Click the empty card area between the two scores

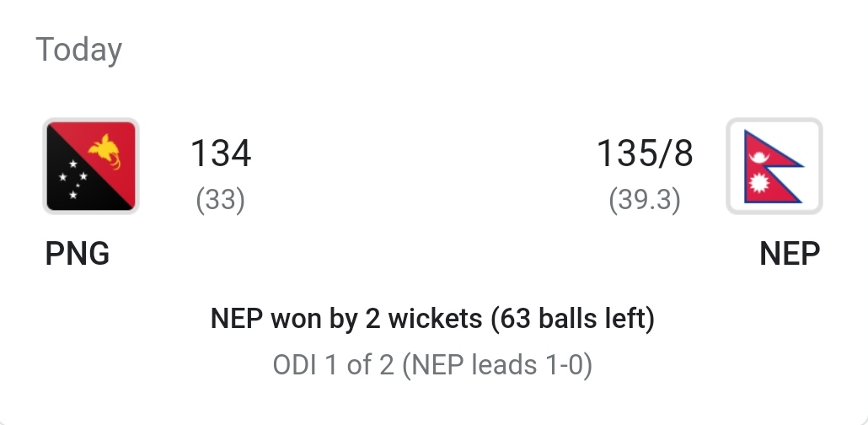424,166
